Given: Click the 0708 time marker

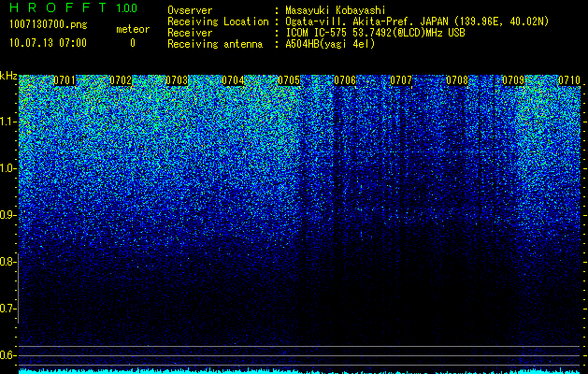Looking at the screenshot, I should coord(457,80).
